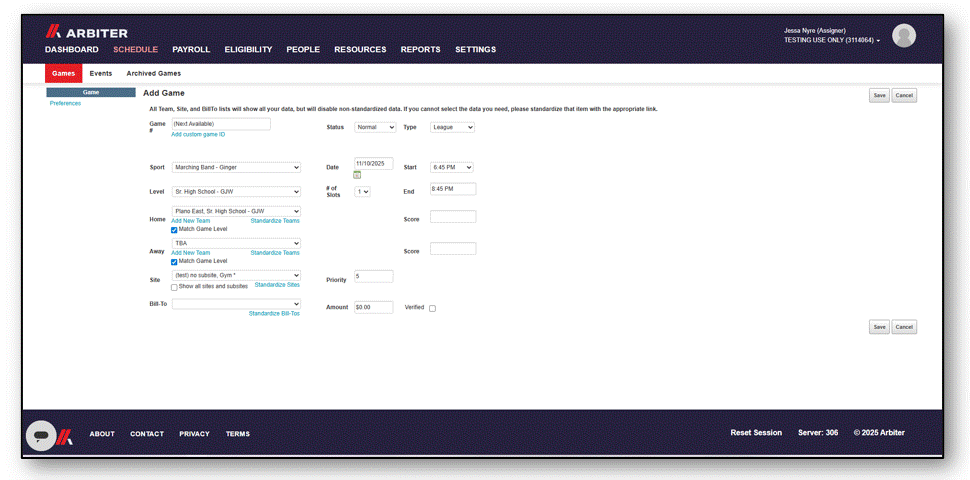
Task: Click Standardize Teams under Away
Action: (x=275, y=253)
